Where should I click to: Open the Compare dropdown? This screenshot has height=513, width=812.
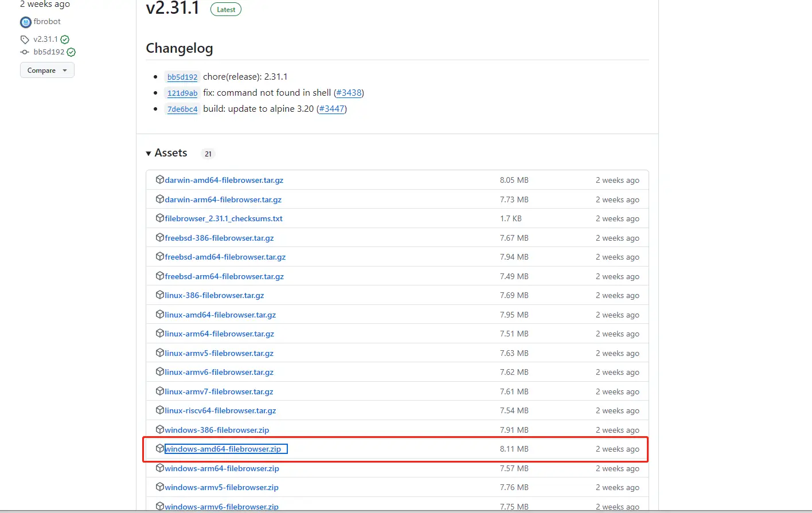47,70
